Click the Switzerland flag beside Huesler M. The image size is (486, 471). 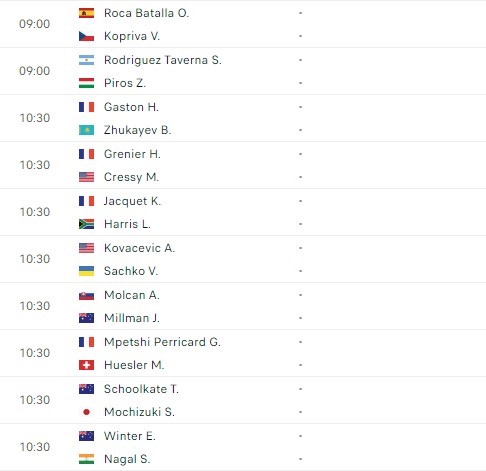click(x=86, y=365)
